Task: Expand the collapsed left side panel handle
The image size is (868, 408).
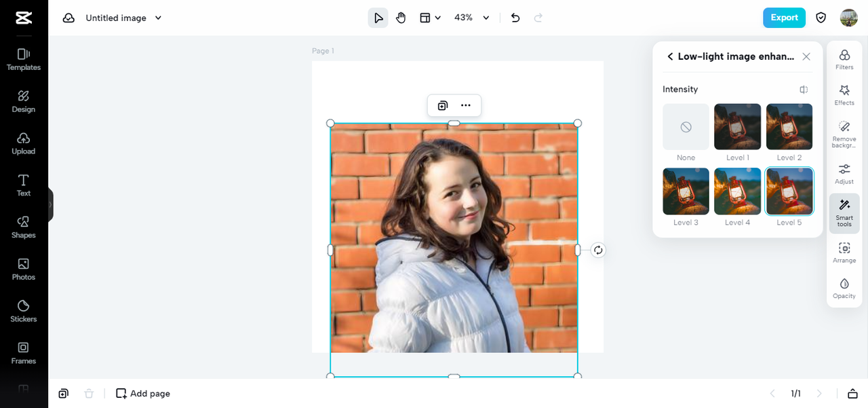Action: [50, 204]
